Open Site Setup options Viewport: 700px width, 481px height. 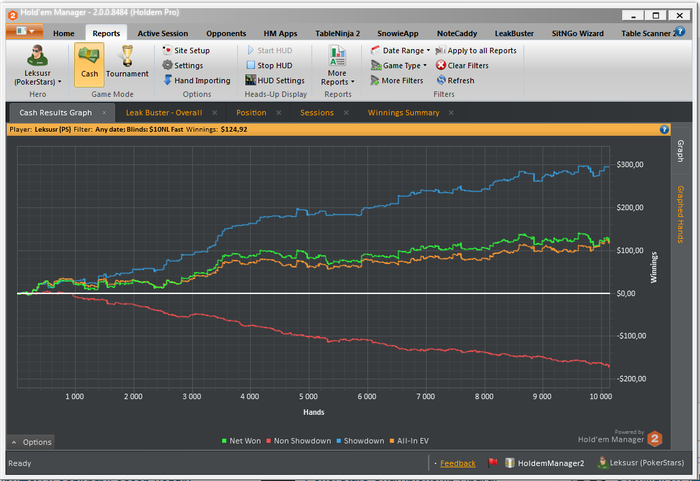coord(186,50)
